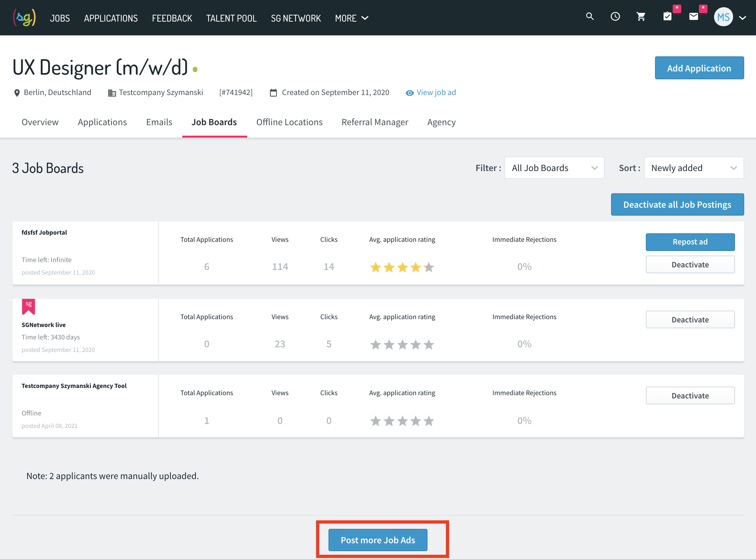The height and width of the screenshot is (559, 756).
Task: Click SGNetwork live star rating
Action: [x=402, y=344]
